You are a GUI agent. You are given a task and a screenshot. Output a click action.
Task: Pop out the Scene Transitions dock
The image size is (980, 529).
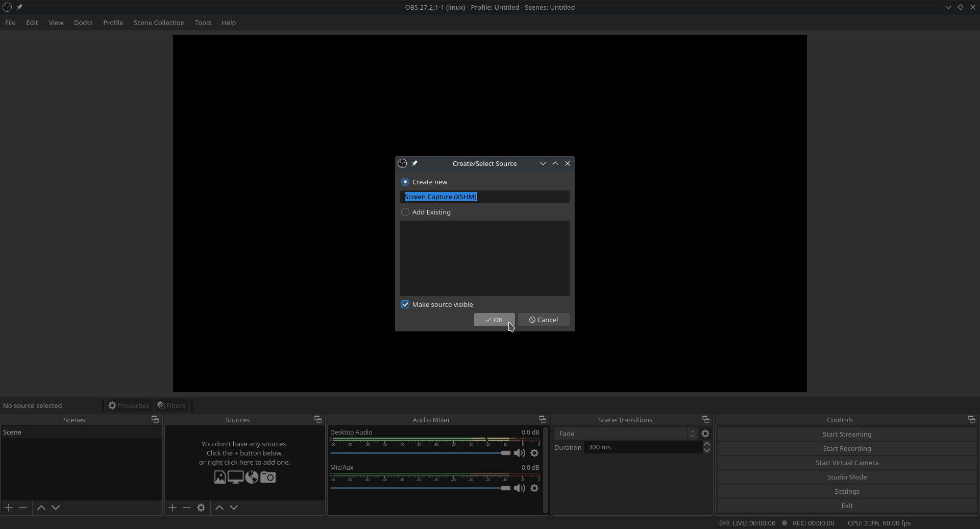706,420
